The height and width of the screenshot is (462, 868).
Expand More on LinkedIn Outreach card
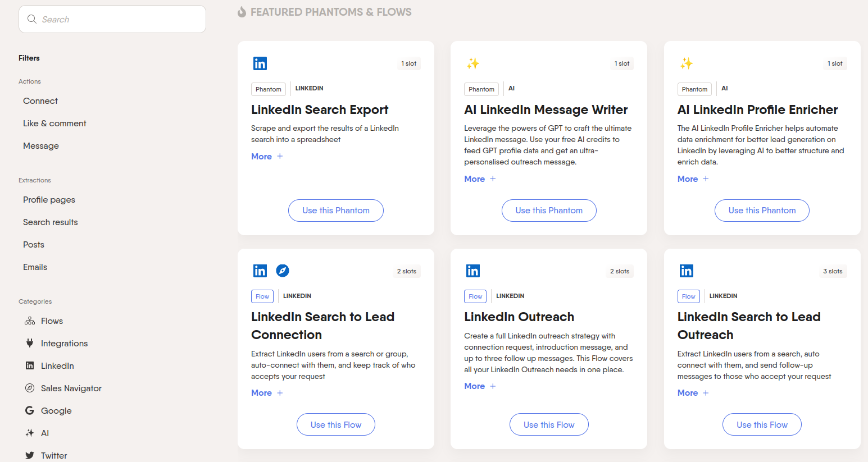(480, 386)
